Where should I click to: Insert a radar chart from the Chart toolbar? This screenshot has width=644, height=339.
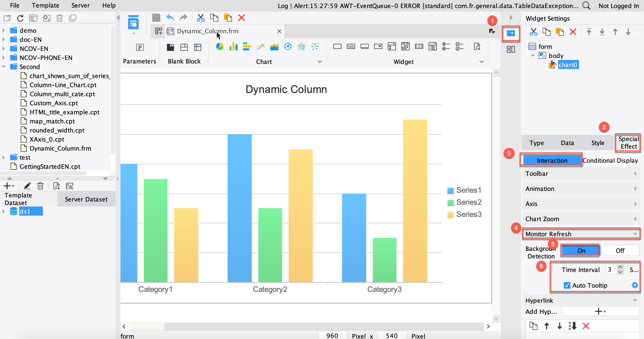[302, 47]
